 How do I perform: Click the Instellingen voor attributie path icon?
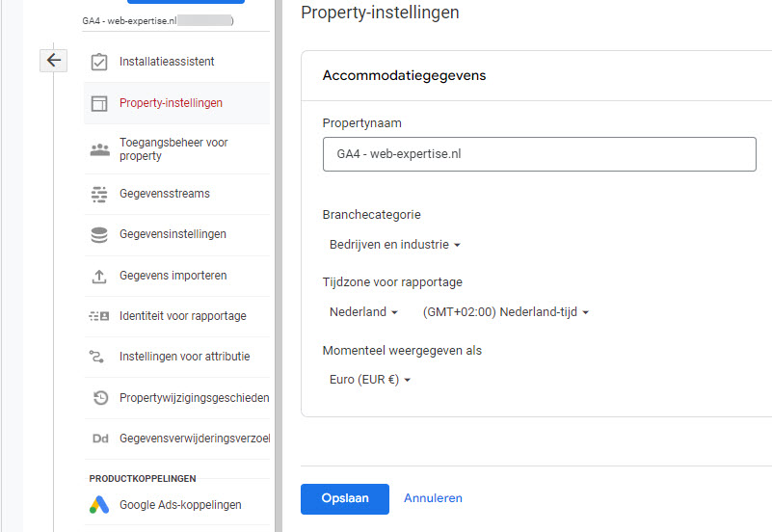(x=96, y=357)
